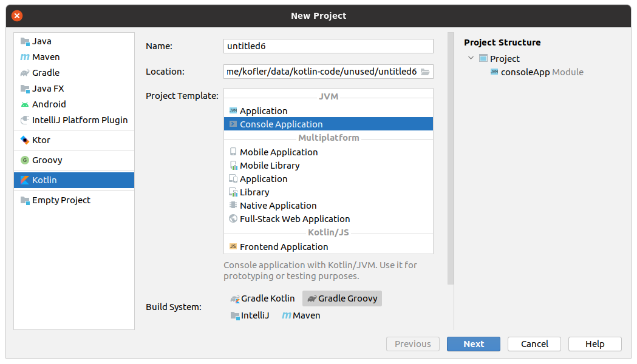Select IntelliJ build system
Viewport: 637px width, 364px height.
(x=250, y=315)
